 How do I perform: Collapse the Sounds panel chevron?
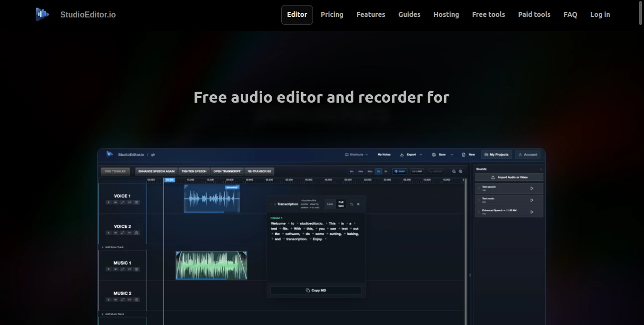coord(541,169)
